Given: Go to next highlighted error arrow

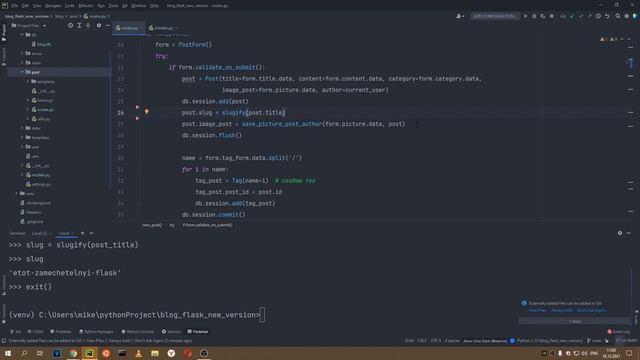Looking at the screenshot, I should click(x=629, y=39).
